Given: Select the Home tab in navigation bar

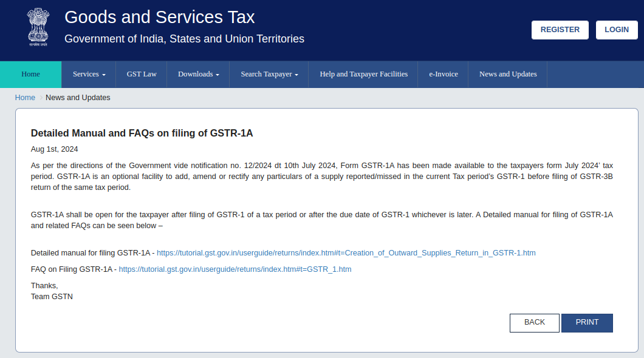Looking at the screenshot, I should pos(30,74).
